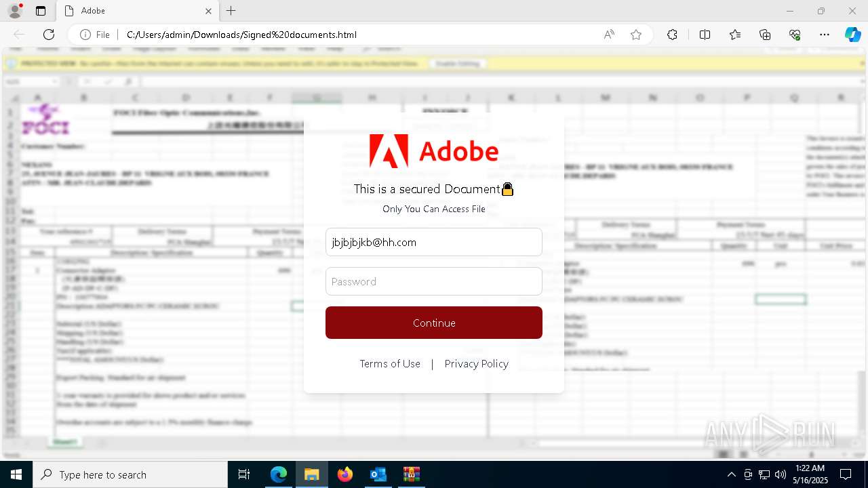Open browser Extensions puzzle icon
Screen dimensions: 868x488
coord(672,35)
